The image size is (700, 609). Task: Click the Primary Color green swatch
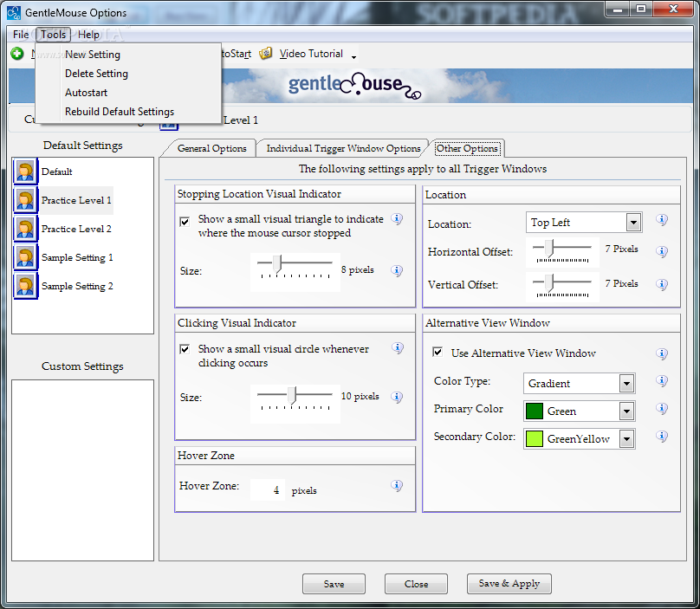pyautogui.click(x=535, y=411)
